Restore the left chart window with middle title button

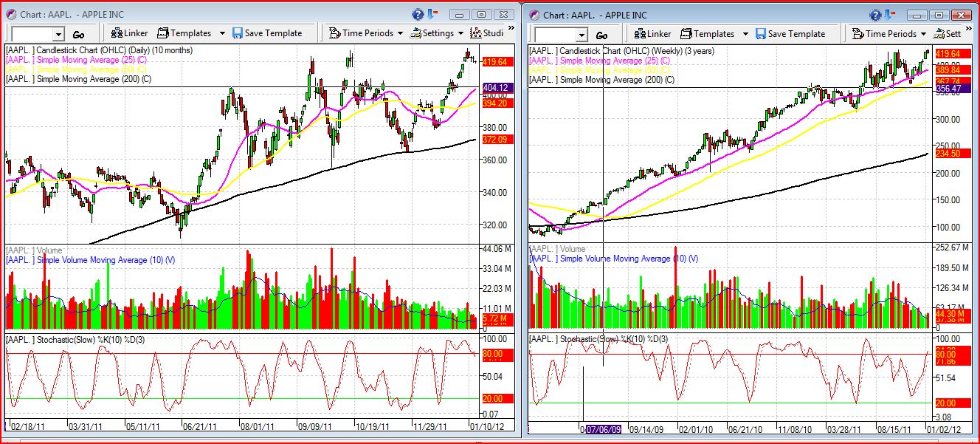click(481, 15)
